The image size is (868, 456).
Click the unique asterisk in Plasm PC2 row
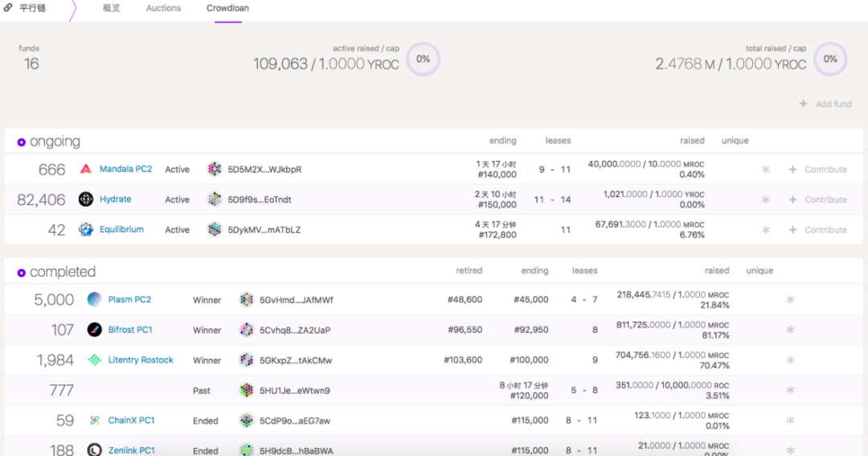(x=791, y=300)
